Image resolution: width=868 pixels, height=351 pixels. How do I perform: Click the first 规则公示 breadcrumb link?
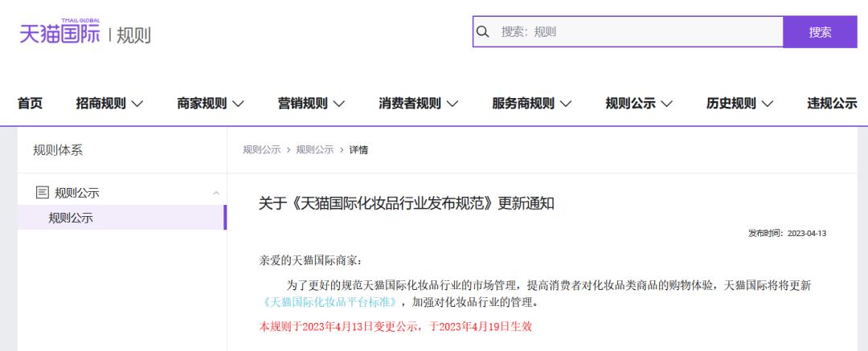pyautogui.click(x=262, y=150)
